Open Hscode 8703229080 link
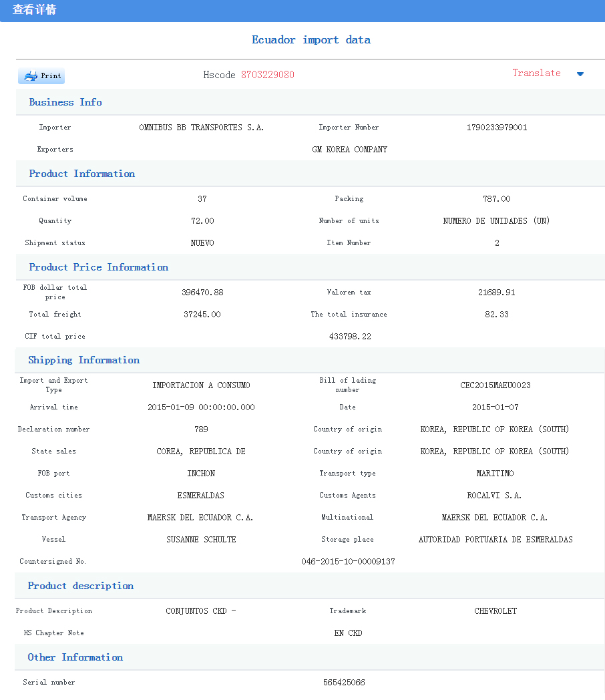The height and width of the screenshot is (700, 605). [267, 75]
